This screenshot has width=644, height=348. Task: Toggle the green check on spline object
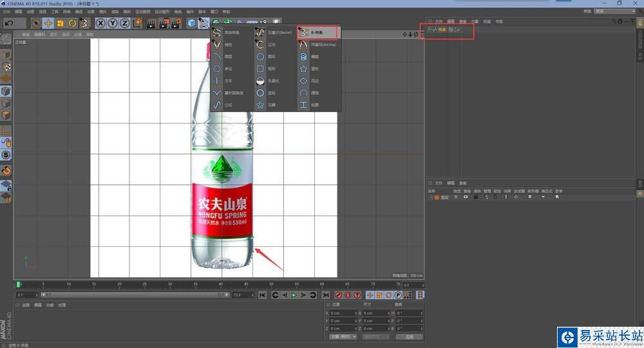tap(458, 30)
